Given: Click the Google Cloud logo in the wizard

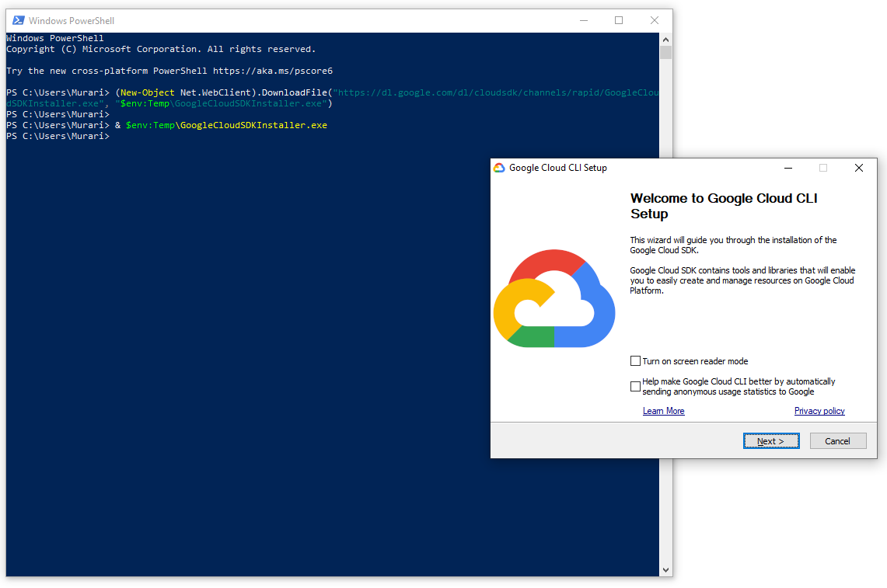Looking at the screenshot, I should tap(554, 297).
